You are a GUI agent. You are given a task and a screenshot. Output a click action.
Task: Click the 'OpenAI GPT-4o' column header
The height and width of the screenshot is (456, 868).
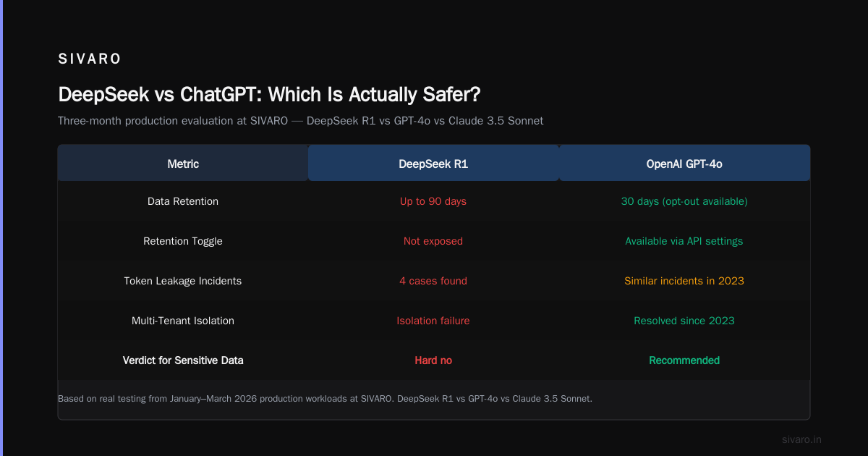coord(684,164)
